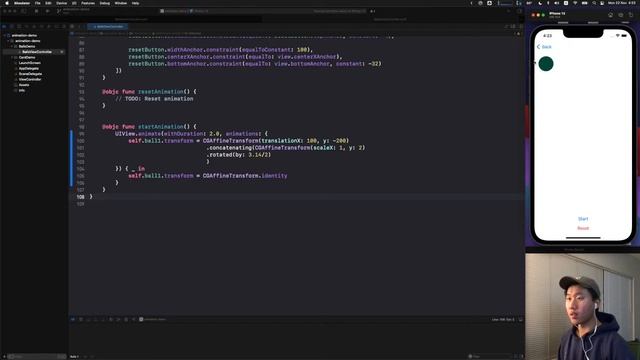This screenshot has width=640, height=360.
Task: Open SceneDelegate file
Action: point(30,74)
